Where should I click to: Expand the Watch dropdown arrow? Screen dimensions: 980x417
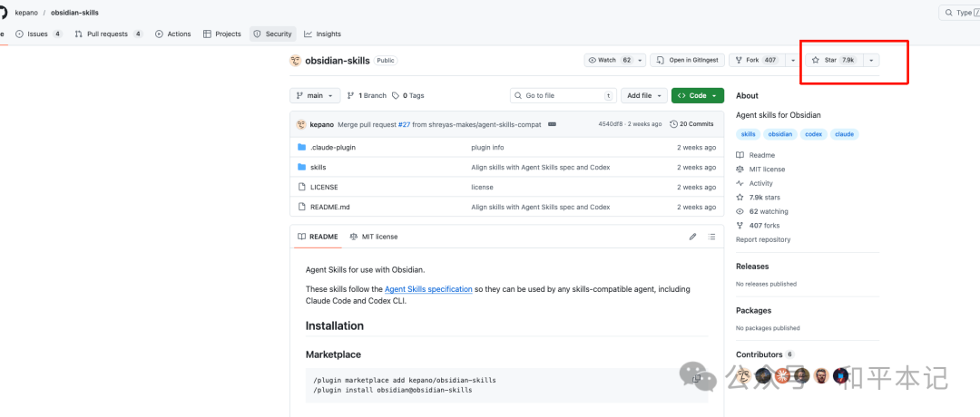point(641,61)
